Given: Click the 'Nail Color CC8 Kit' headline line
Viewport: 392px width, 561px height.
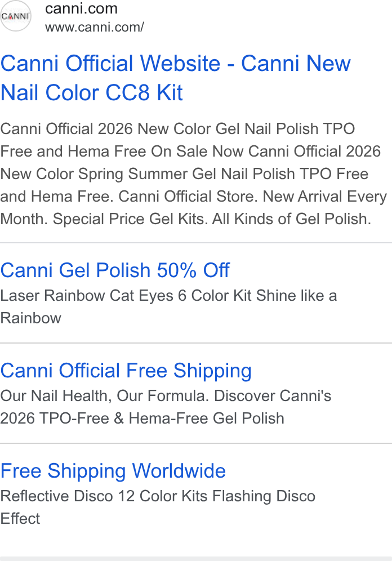Looking at the screenshot, I should pos(92,93).
